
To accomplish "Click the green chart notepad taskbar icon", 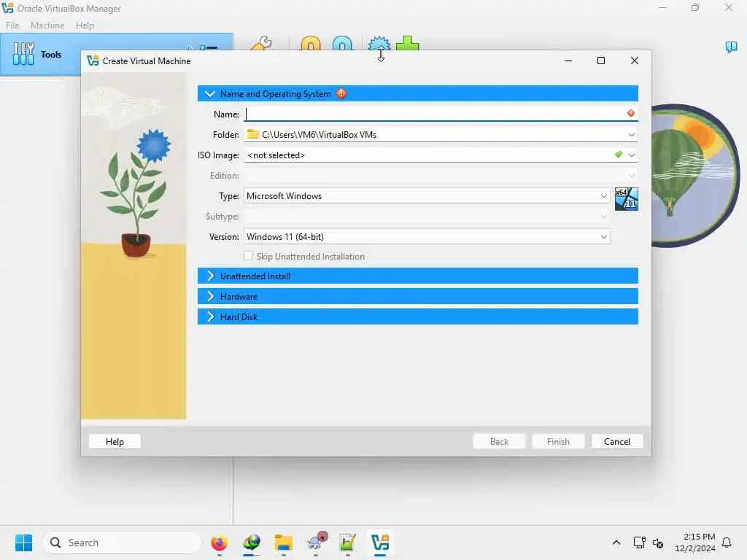I will point(348,542).
